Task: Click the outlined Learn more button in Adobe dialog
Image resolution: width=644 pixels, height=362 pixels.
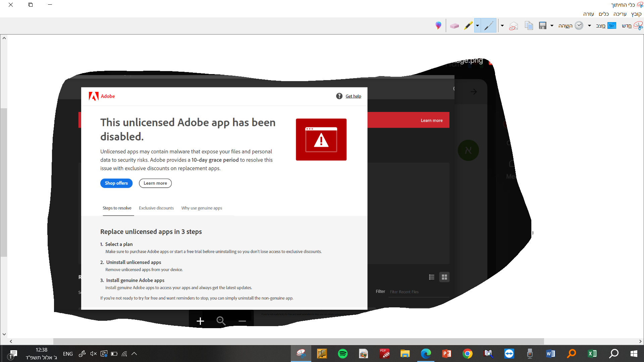Action: [155, 183]
